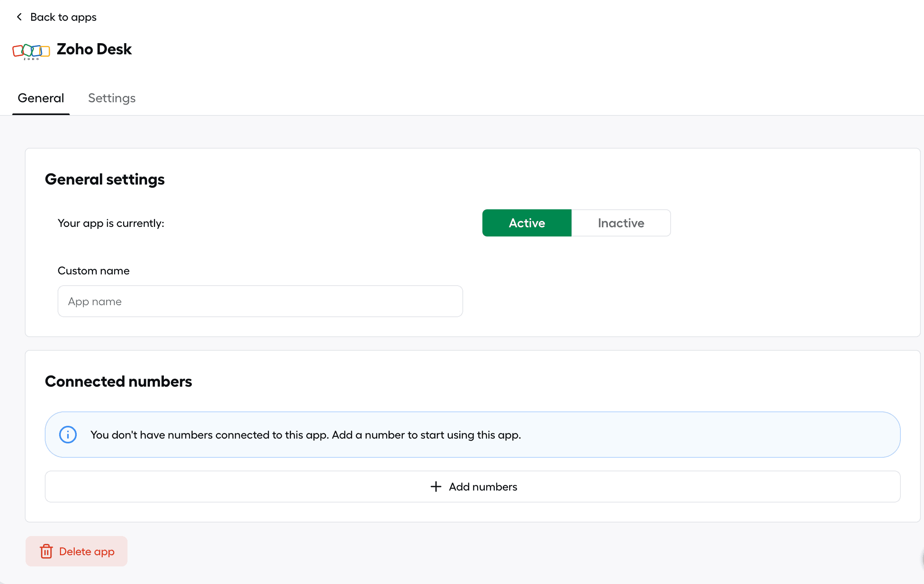Set app status to Inactive
924x584 pixels.
tap(621, 223)
